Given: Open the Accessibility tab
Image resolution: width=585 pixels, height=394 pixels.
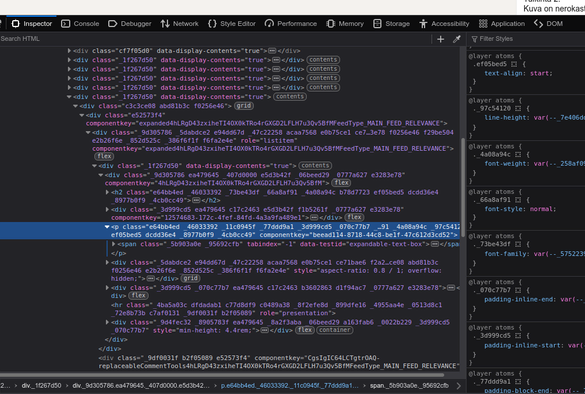Looking at the screenshot, I should coord(444,24).
